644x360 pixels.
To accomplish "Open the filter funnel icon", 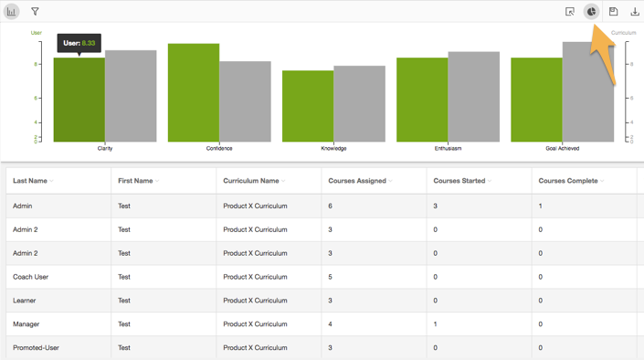I will tap(35, 12).
